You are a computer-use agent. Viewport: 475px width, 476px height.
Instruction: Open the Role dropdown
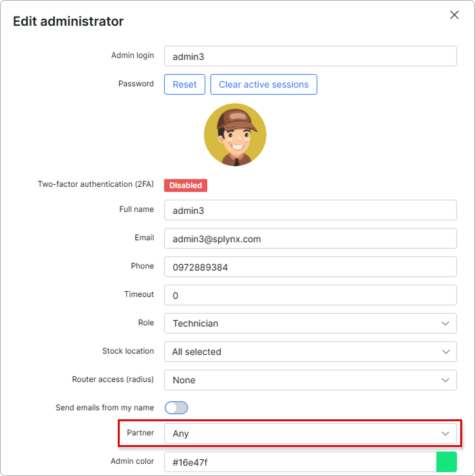tap(310, 323)
